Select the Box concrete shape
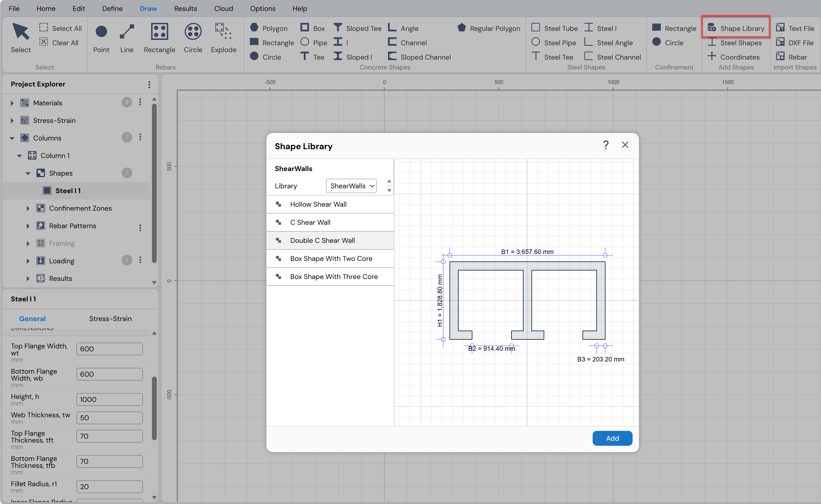This screenshot has height=504, width=821. tap(313, 28)
